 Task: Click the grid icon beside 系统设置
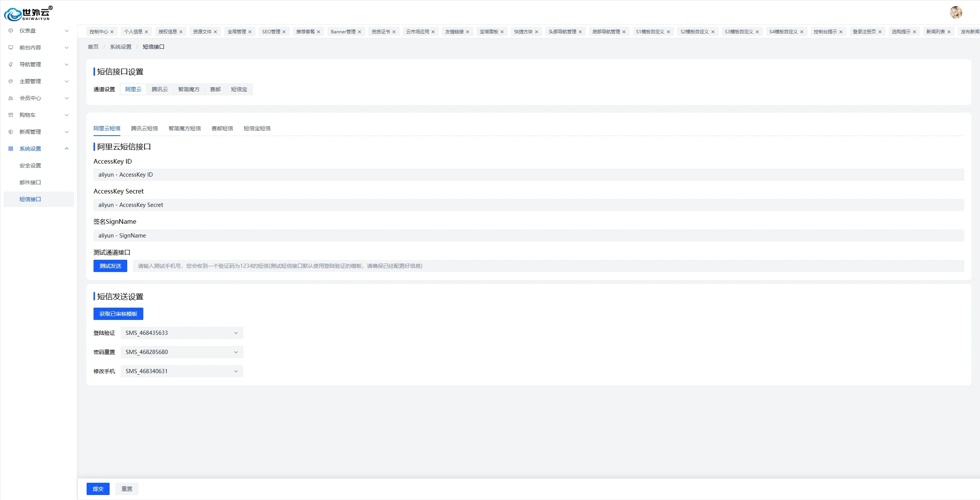click(x=11, y=149)
